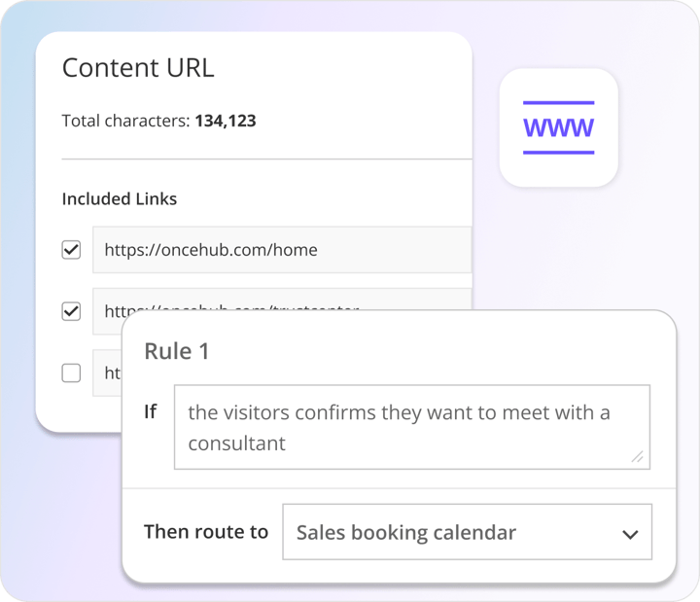Open the Sales booking calendar dropdown
This screenshot has width=700, height=602.
(467, 532)
